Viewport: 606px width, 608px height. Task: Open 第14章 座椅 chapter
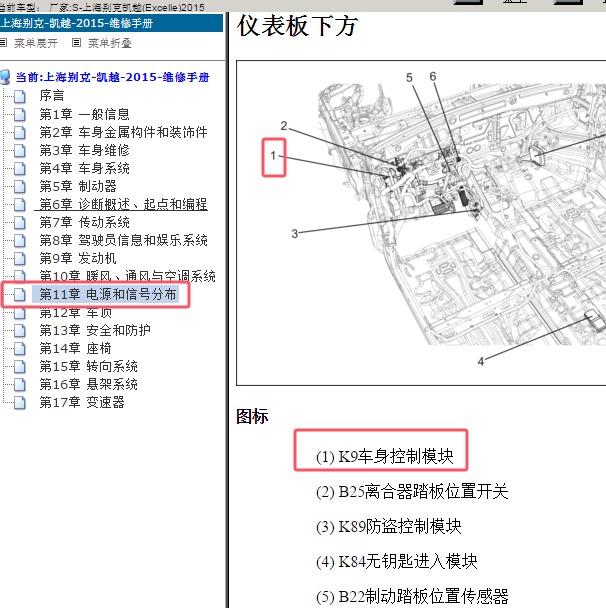click(x=75, y=348)
